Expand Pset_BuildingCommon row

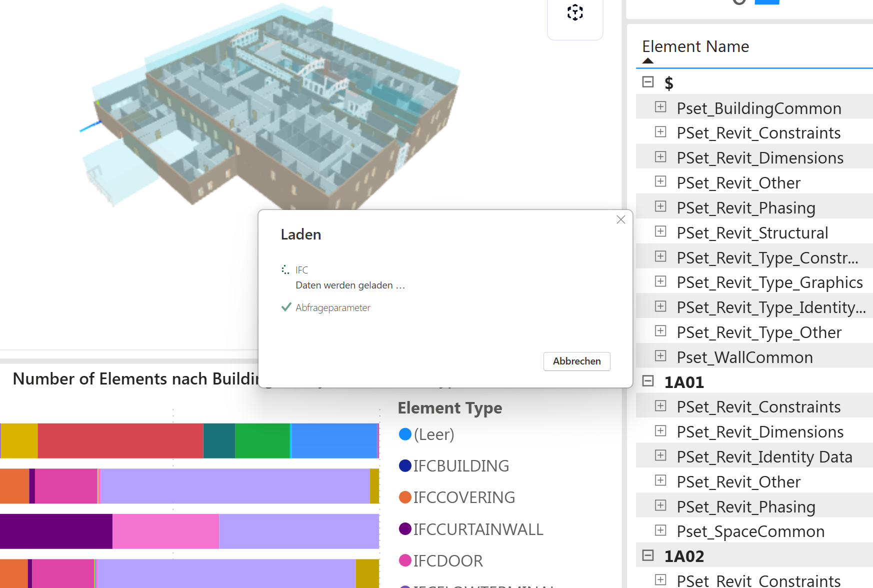(660, 107)
